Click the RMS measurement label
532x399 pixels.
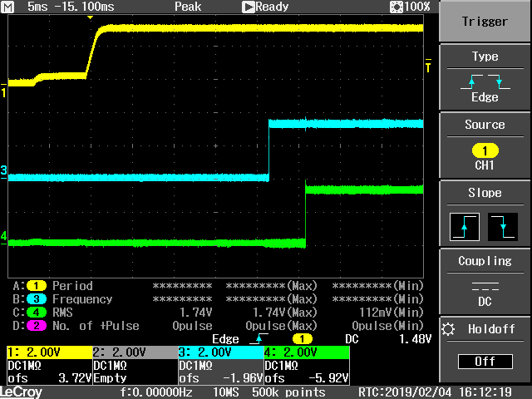coord(62,313)
